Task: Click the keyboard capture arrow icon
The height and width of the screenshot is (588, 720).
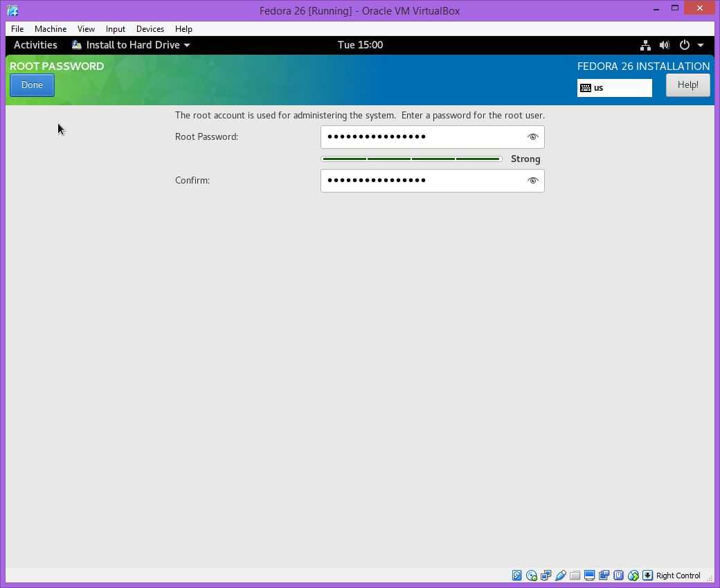Action: tap(647, 575)
